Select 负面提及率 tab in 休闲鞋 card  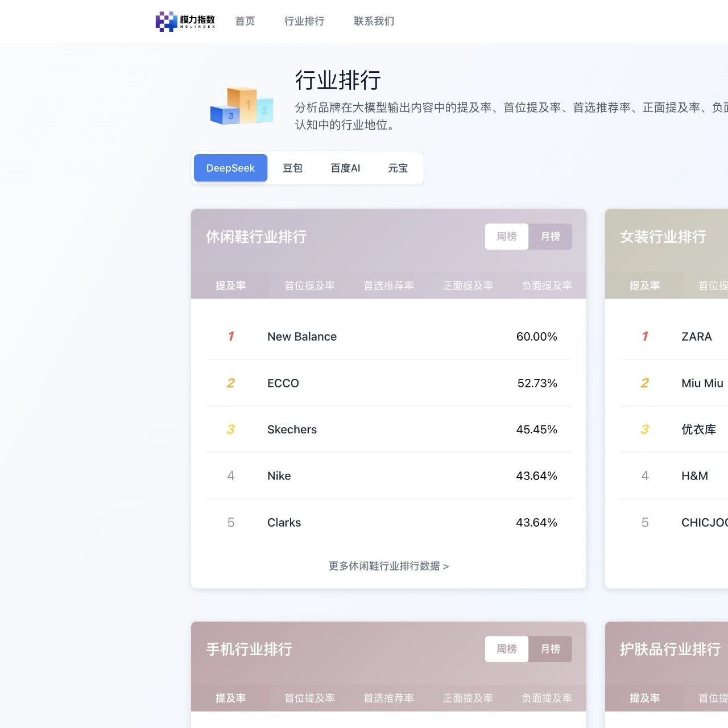(547, 286)
